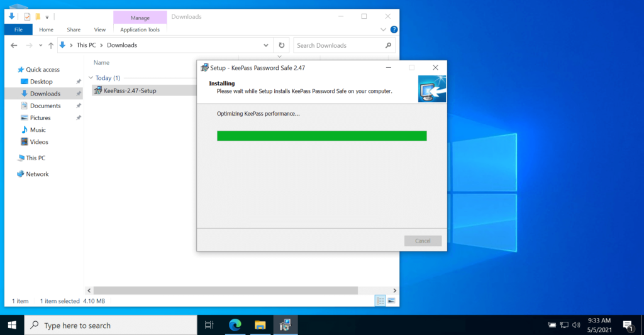Open File Explorer from the taskbar
644x335 pixels.
pos(260,325)
